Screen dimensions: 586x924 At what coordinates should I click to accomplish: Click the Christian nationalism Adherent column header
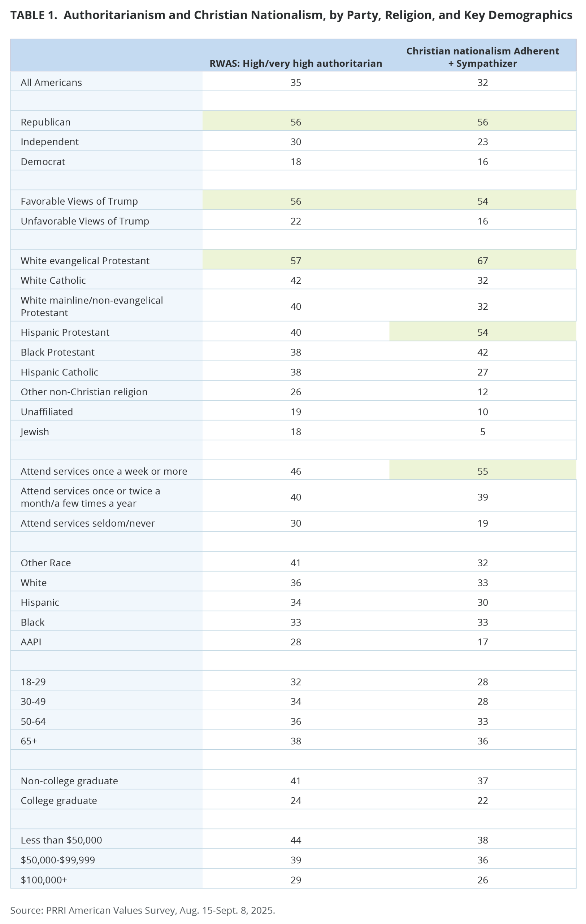pyautogui.click(x=482, y=57)
